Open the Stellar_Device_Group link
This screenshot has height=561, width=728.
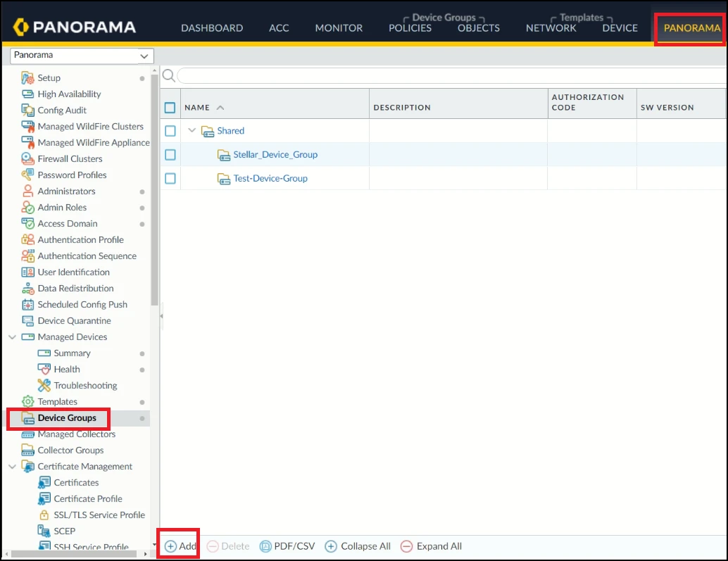pos(275,155)
